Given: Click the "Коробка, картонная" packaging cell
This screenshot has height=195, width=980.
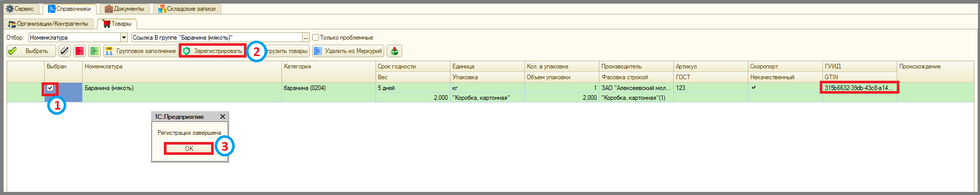Looking at the screenshot, I should pyautogui.click(x=487, y=98).
